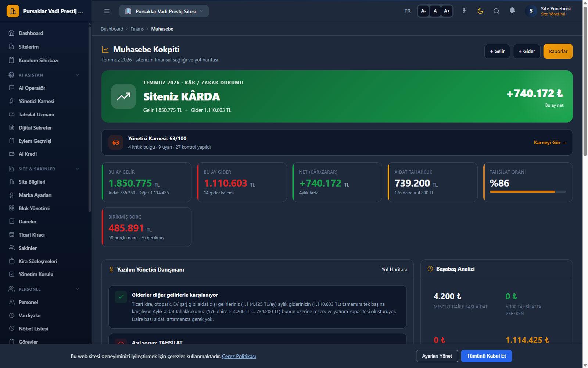Click the Ticari Kiracı building icon
588x368 pixels.
coord(12,235)
